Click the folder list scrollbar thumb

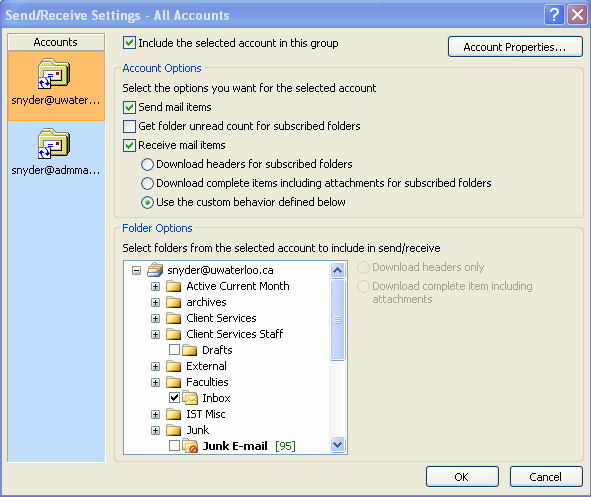[337, 320]
